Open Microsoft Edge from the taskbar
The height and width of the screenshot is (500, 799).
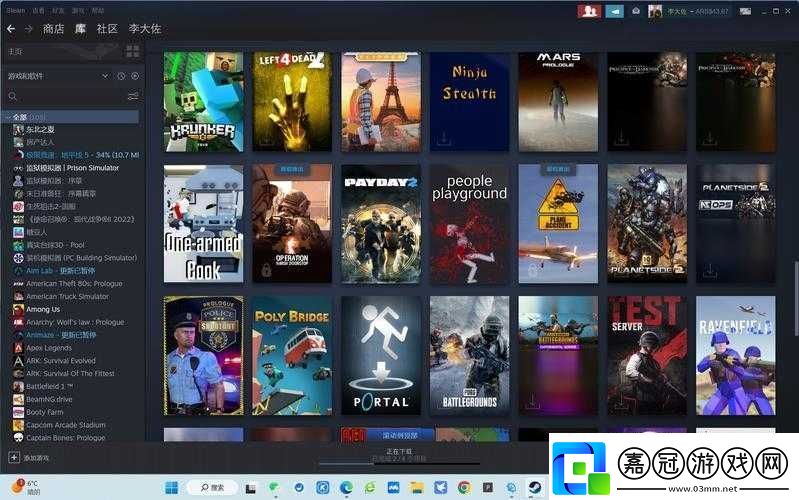[x=347, y=488]
